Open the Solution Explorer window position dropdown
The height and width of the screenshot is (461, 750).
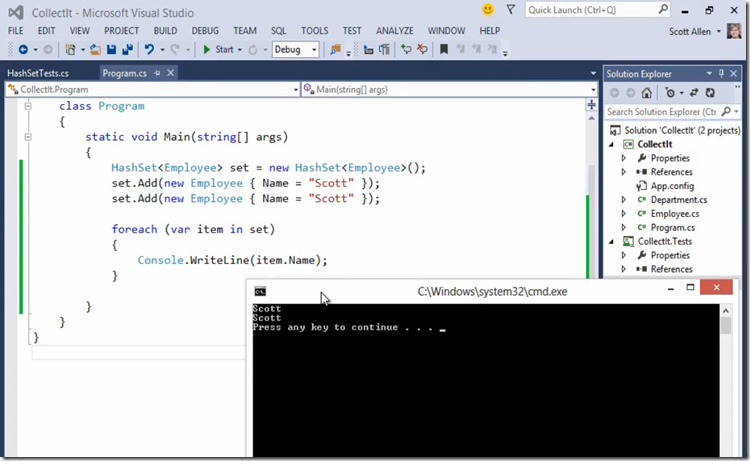point(709,74)
